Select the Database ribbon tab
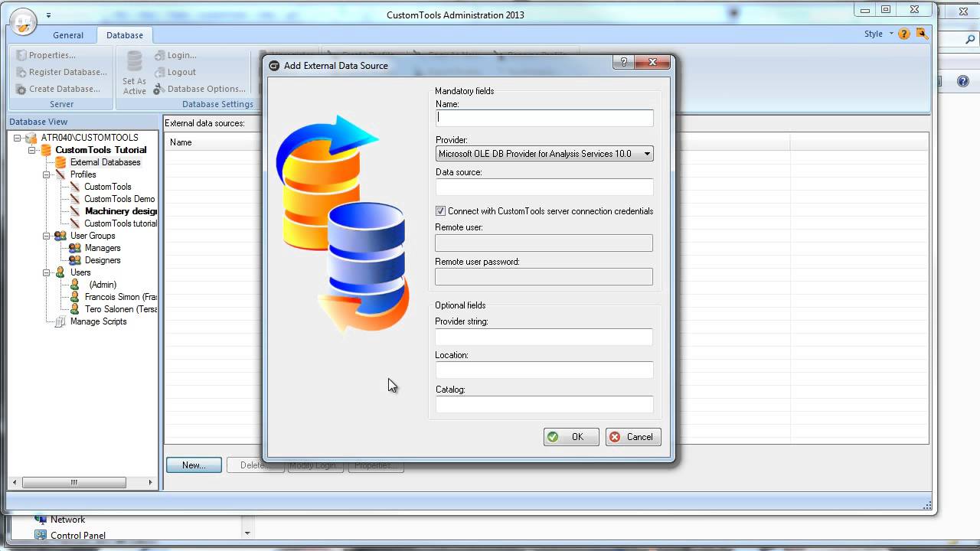Viewport: 980px width, 551px height. 125,35
